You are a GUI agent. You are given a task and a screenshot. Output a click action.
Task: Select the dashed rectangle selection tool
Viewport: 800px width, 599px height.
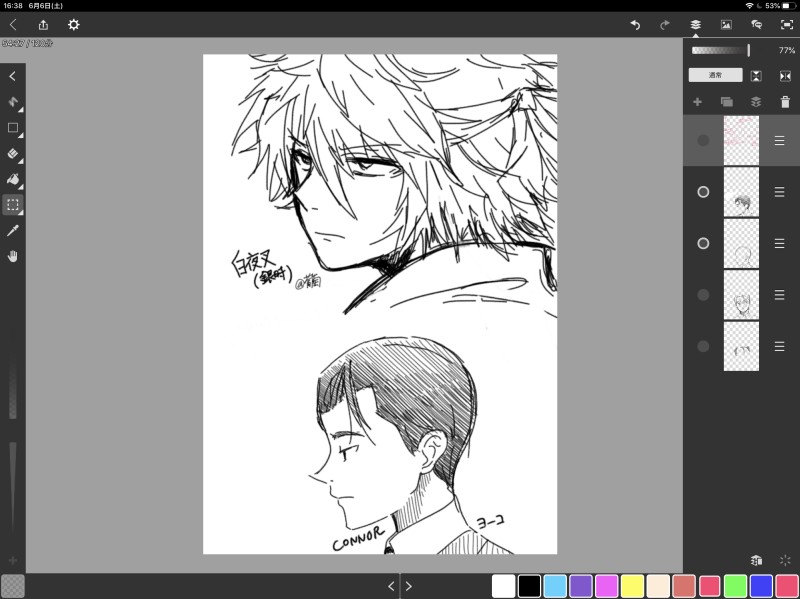click(x=13, y=205)
